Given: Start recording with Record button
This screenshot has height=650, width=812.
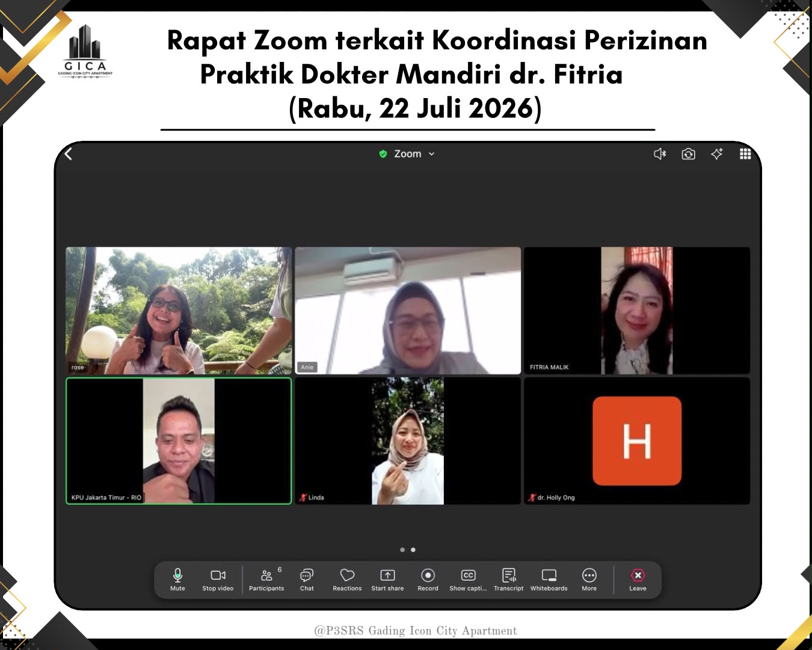Looking at the screenshot, I should tap(428, 580).
